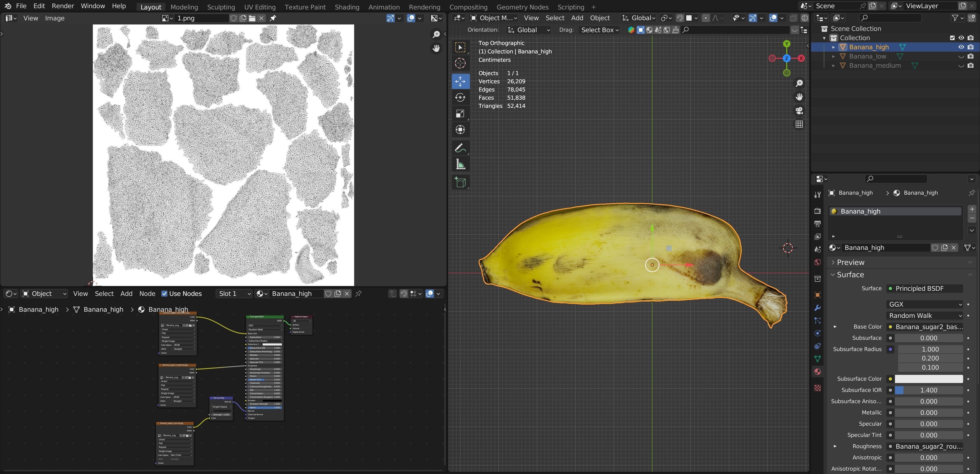Open the Physics properties tab
The height and width of the screenshot is (474, 980).
point(817,333)
